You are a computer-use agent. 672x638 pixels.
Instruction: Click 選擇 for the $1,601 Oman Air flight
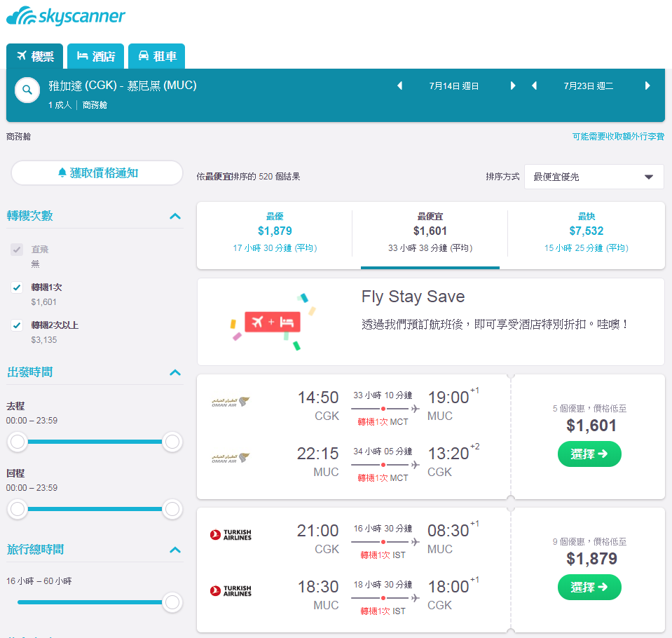click(589, 454)
